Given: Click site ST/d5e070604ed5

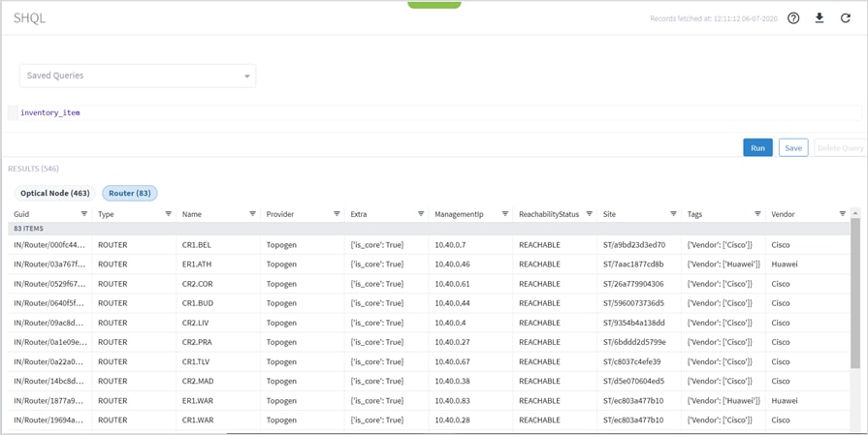Looking at the screenshot, I should 634,381.
